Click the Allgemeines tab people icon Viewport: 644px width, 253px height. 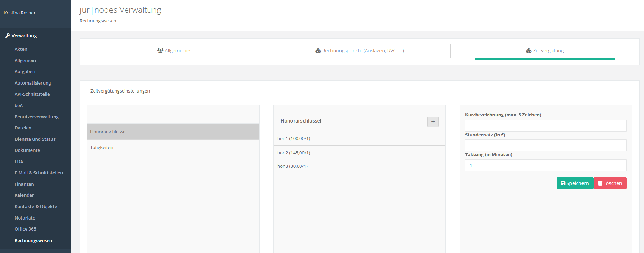(160, 51)
